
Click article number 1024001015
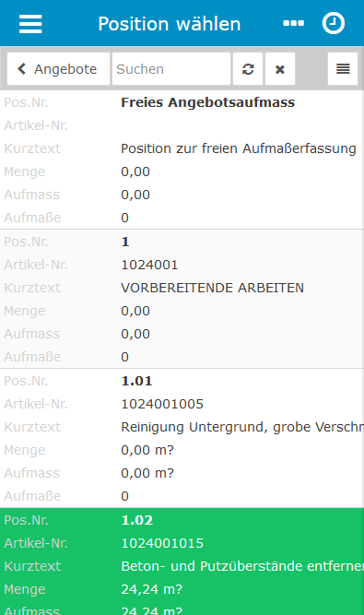point(162,543)
